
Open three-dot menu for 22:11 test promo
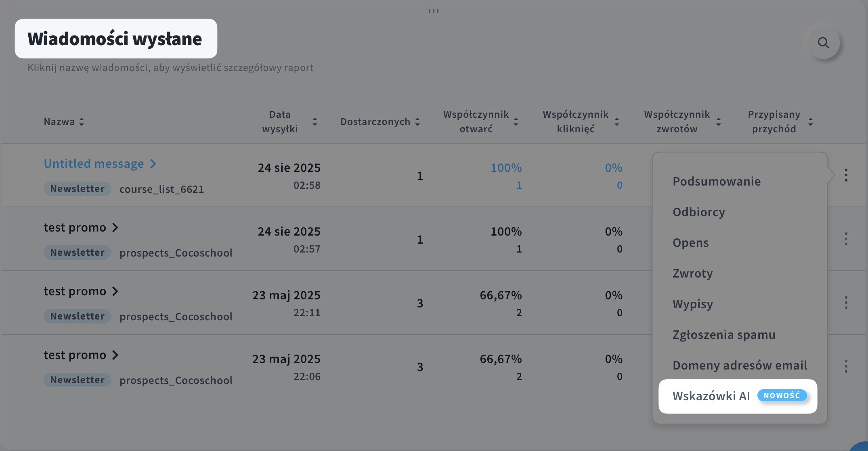point(846,303)
